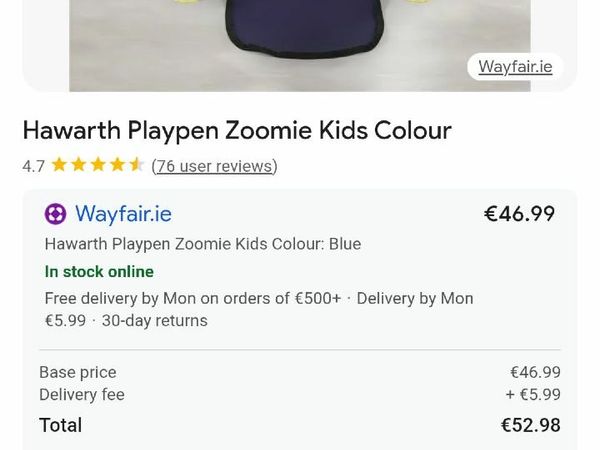Screen dimensions: 600x450
Task: Open the Wayfair.ie seller link
Action: [123, 214]
